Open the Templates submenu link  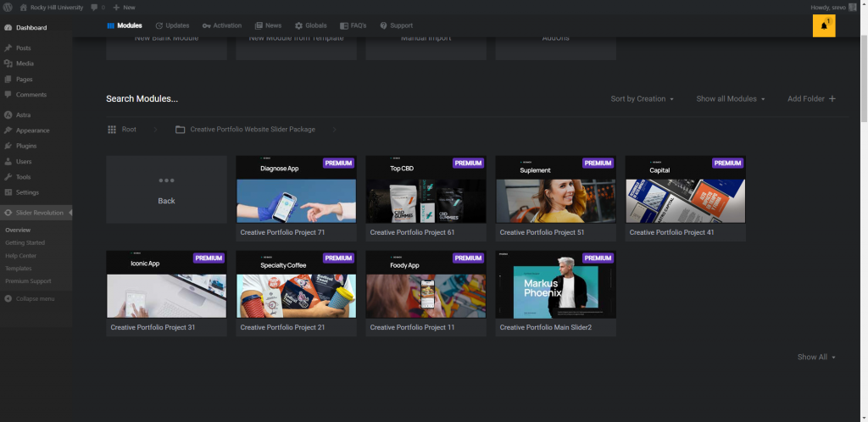(19, 269)
